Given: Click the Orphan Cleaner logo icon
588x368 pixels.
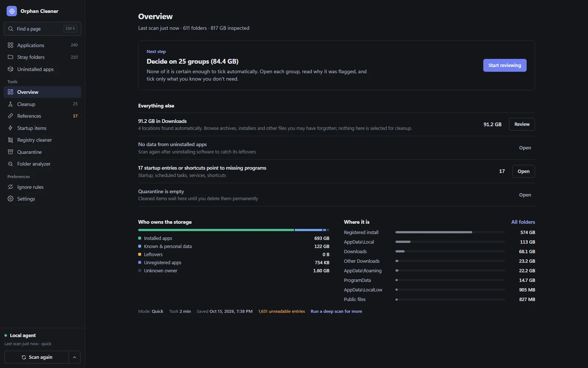Looking at the screenshot, I should (x=12, y=11).
